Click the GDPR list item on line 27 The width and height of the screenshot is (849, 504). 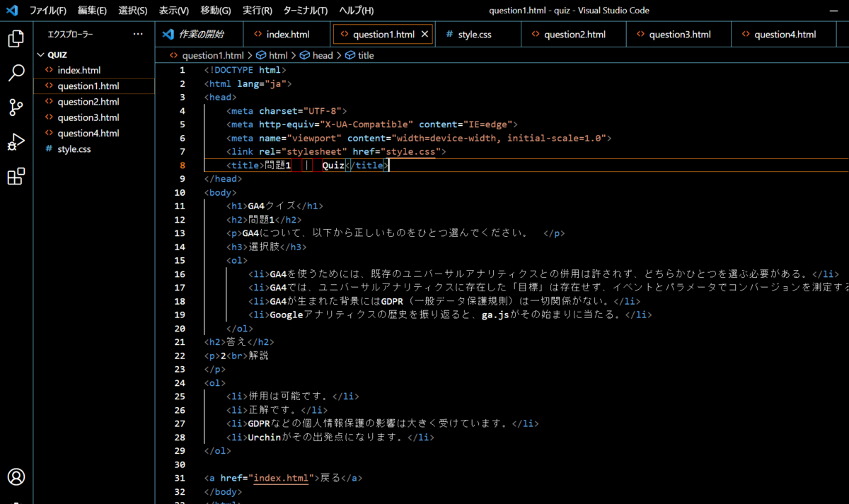tap(383, 423)
